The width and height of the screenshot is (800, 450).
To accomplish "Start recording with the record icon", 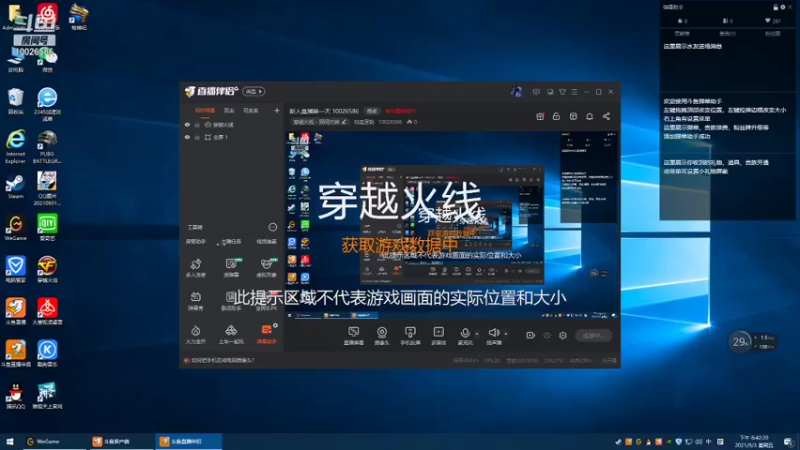I will [531, 335].
